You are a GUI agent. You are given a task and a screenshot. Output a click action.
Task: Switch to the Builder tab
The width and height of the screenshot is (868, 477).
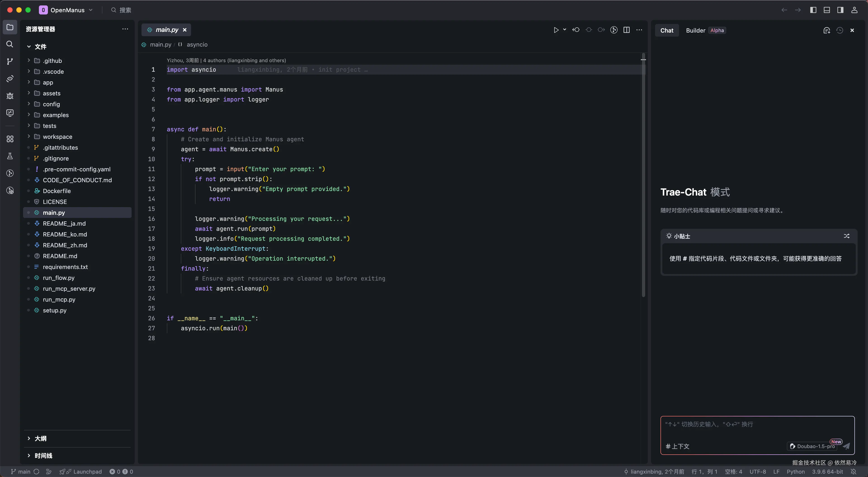point(696,30)
